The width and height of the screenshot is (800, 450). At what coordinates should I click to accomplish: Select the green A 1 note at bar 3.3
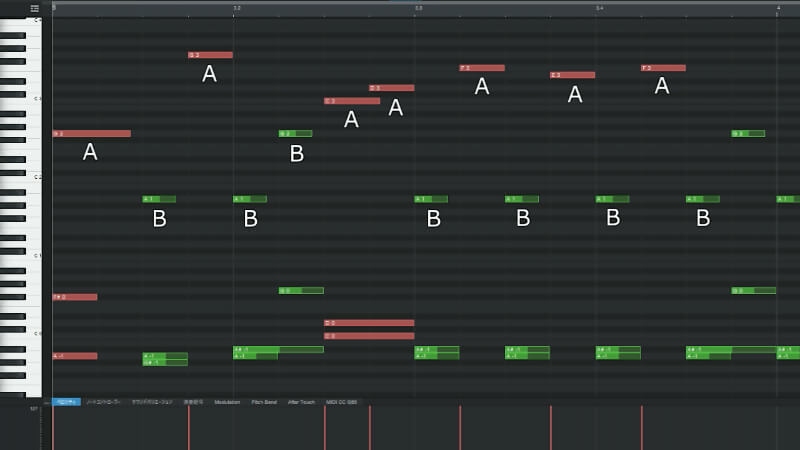pos(431,199)
